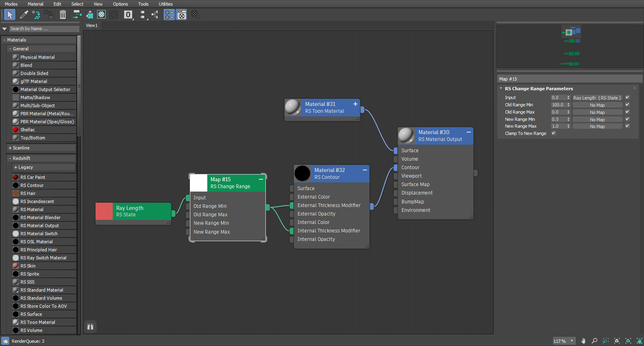Click New Range Min No Map button
644x346 pixels.
pyautogui.click(x=597, y=119)
